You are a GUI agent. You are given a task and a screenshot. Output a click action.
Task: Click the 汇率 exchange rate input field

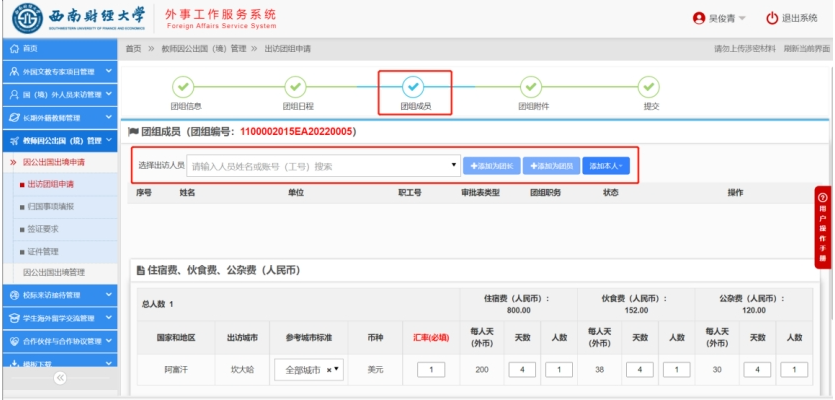point(431,370)
